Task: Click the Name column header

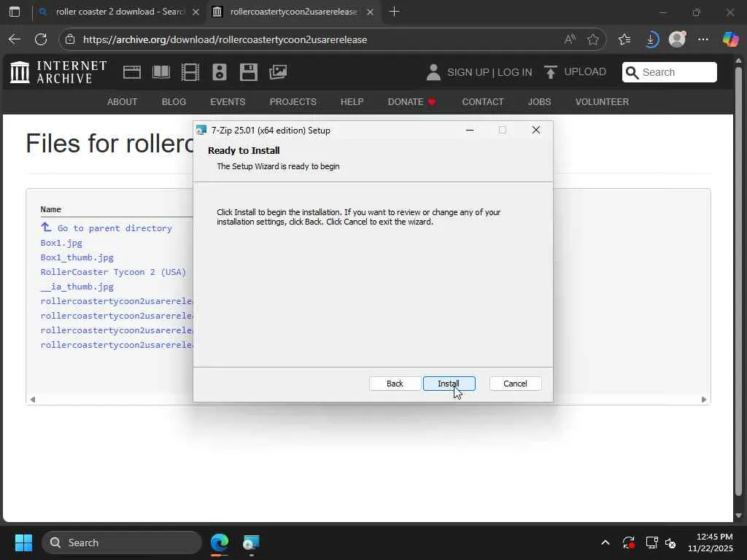Action: pos(50,209)
